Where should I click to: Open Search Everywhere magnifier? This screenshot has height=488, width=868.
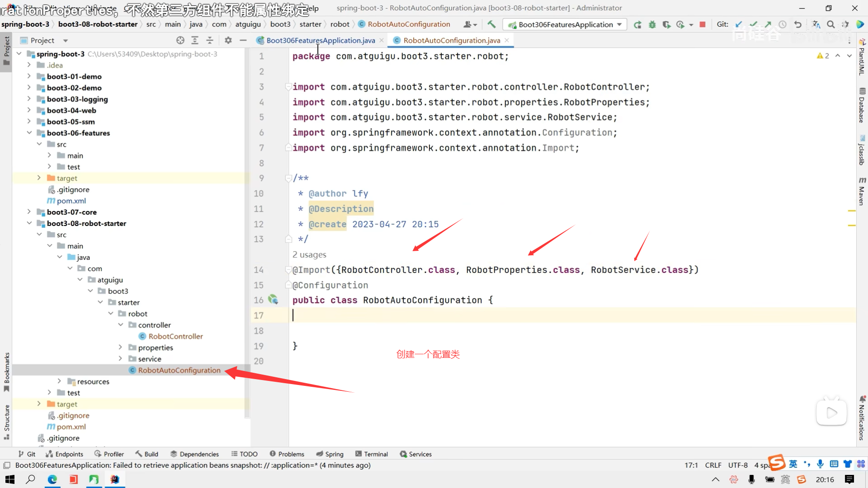pyautogui.click(x=830, y=24)
